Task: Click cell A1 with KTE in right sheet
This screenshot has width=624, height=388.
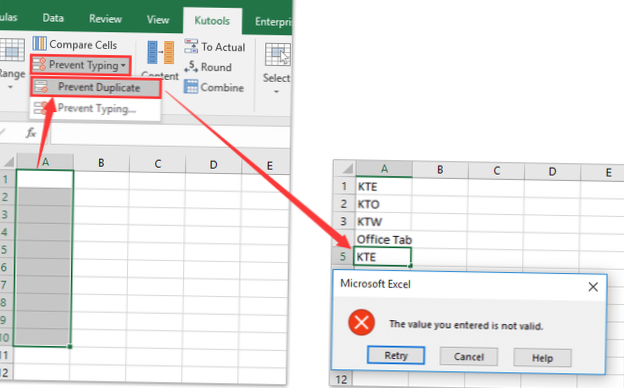Action: (x=384, y=186)
